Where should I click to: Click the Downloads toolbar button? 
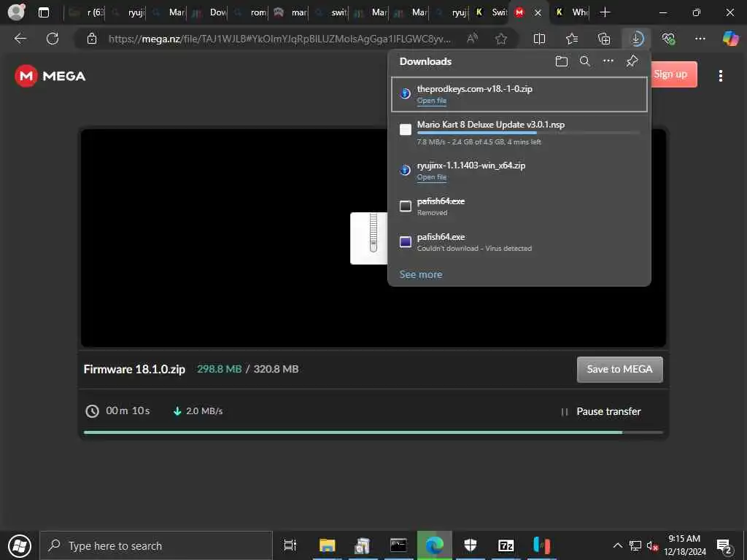click(636, 39)
